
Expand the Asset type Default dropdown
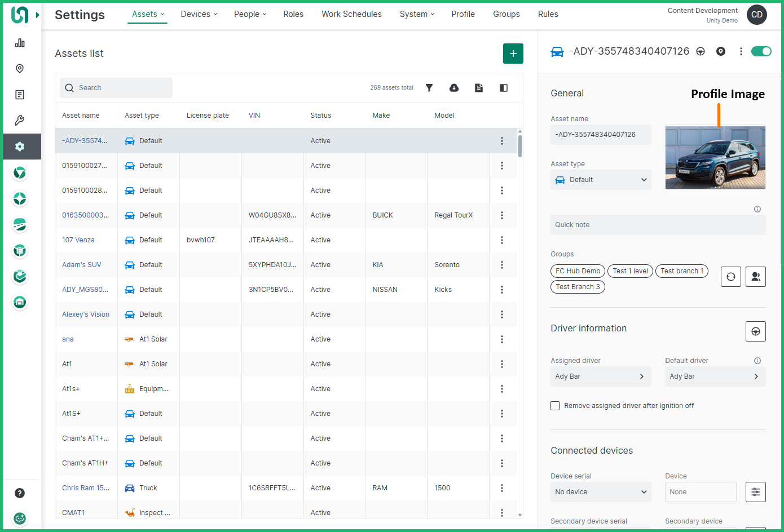coord(601,180)
